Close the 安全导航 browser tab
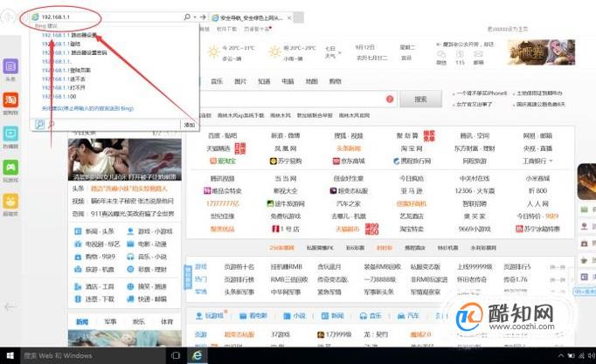The height and width of the screenshot is (364, 596). (x=289, y=17)
